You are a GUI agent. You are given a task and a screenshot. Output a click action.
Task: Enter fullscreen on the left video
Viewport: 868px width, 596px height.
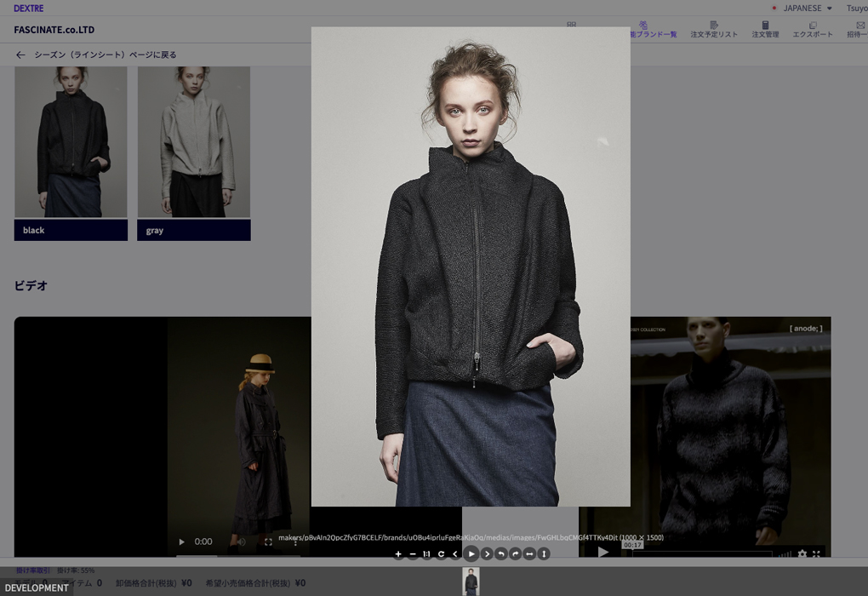[x=268, y=542]
